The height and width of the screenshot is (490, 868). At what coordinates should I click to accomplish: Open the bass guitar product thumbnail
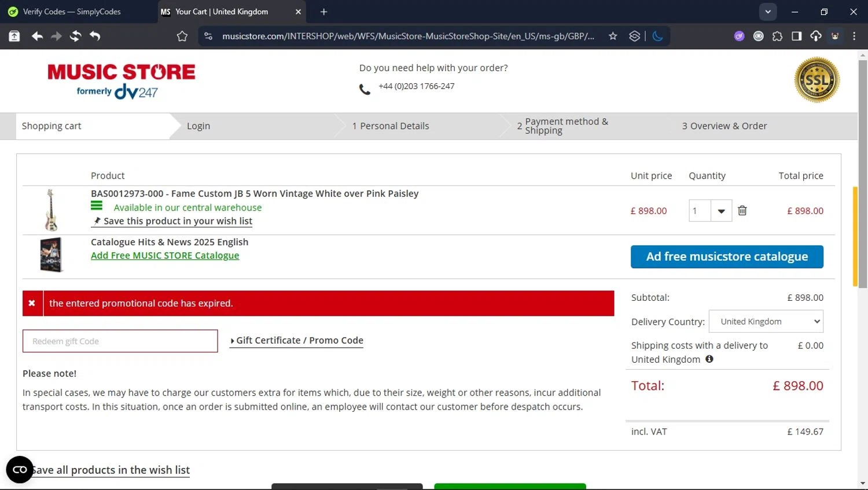(51, 210)
